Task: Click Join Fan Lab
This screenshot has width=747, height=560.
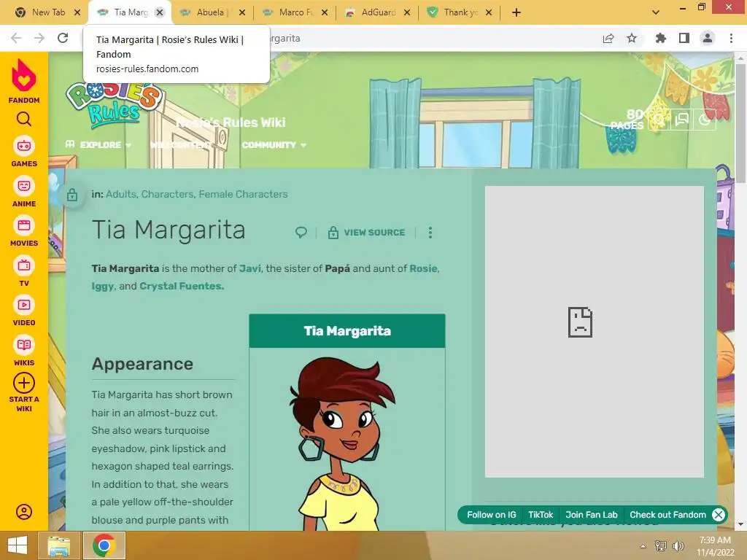Action: (x=591, y=515)
